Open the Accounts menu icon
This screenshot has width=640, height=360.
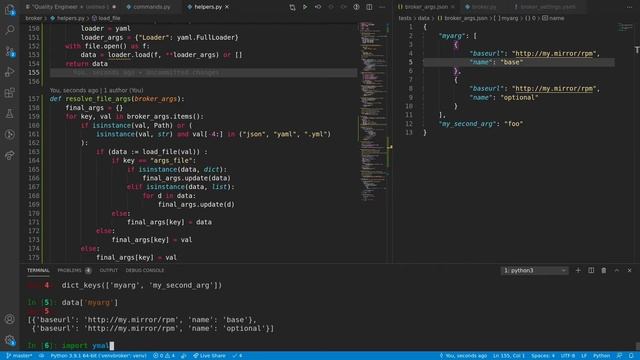[10, 319]
